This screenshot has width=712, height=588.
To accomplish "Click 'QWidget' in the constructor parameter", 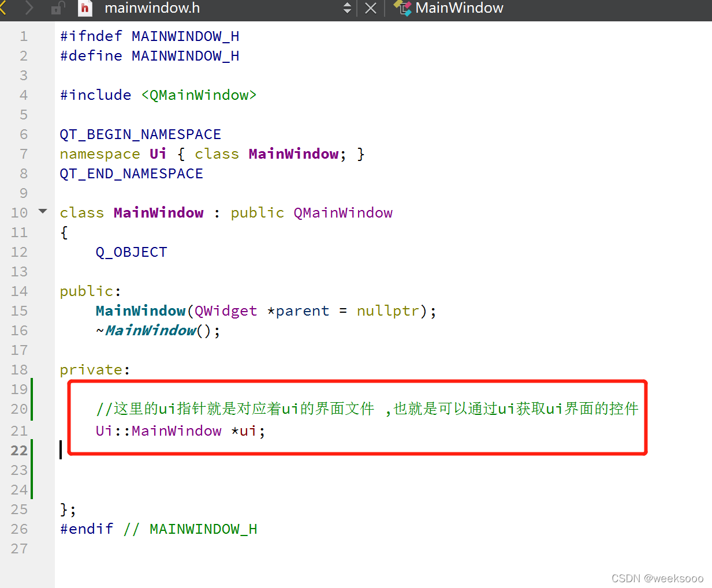I will 226,311.
